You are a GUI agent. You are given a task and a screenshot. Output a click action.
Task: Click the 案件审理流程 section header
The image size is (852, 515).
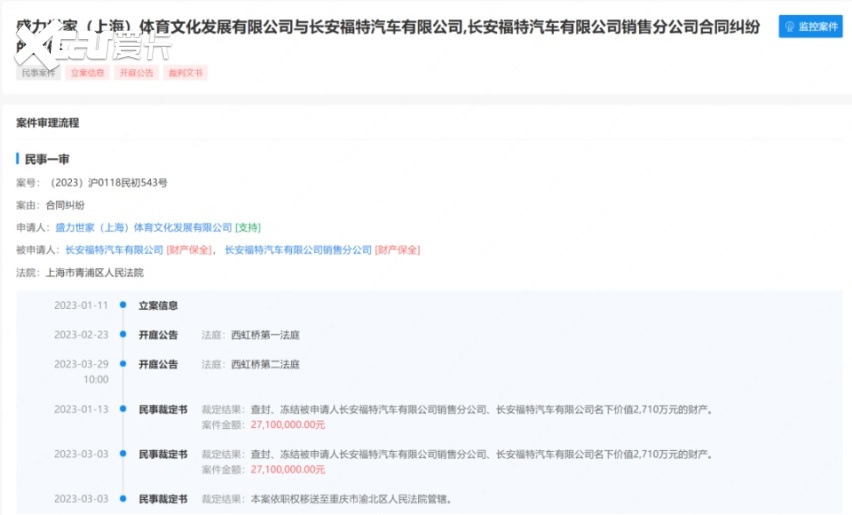click(x=48, y=123)
